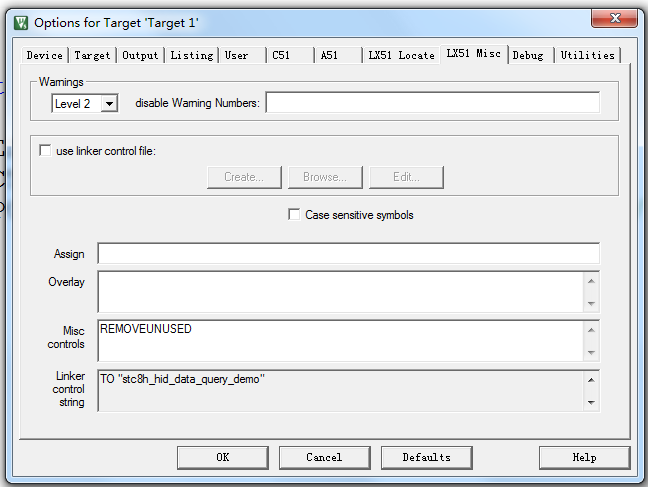Viewport: 648px width, 487px height.
Task: Focus the disable Warning Numbers field
Action: pyautogui.click(x=433, y=103)
